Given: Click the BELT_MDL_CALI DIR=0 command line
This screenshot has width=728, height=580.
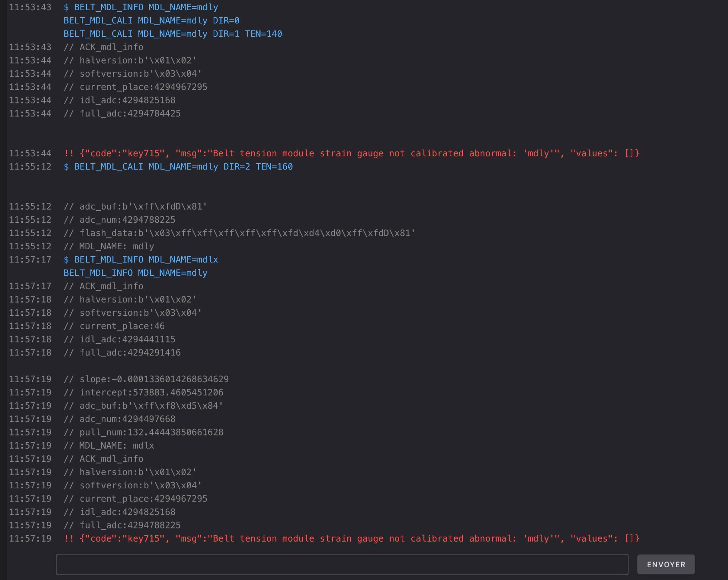Looking at the screenshot, I should click(x=151, y=21).
